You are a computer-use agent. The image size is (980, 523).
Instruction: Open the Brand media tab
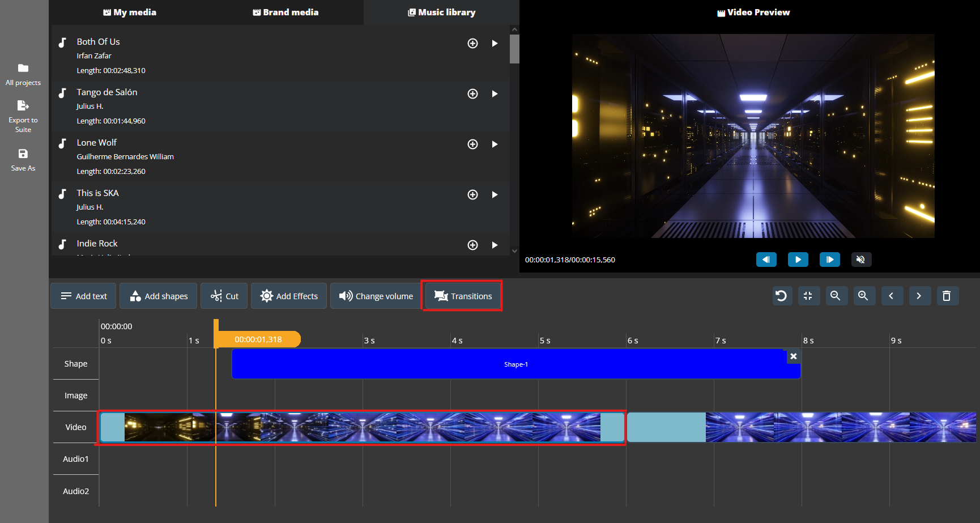tap(286, 12)
